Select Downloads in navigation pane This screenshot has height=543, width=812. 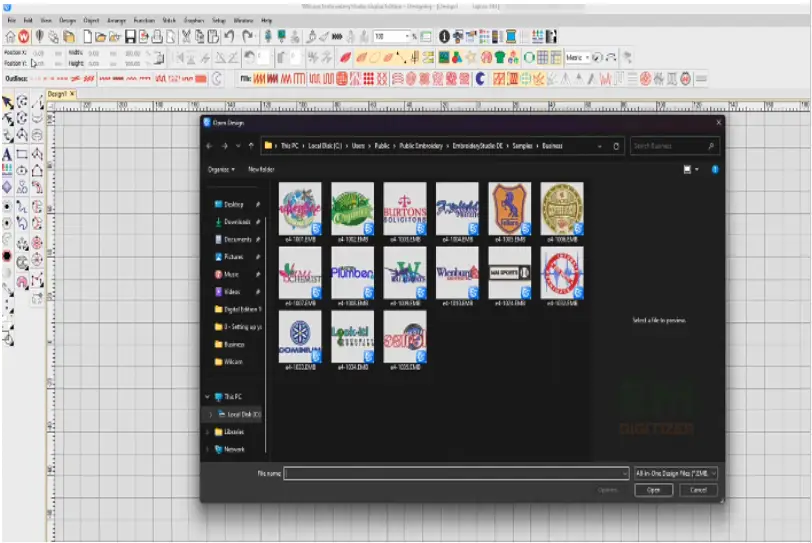point(237,222)
